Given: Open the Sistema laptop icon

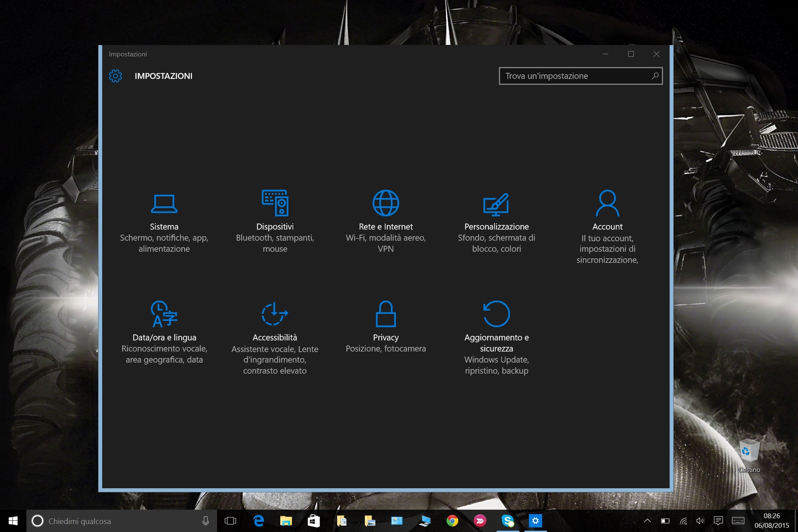Looking at the screenshot, I should click(164, 204).
